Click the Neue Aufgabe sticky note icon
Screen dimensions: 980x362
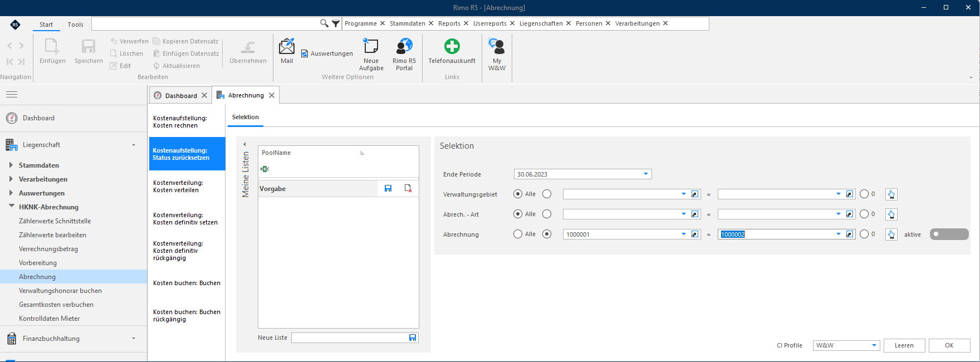coord(371,46)
